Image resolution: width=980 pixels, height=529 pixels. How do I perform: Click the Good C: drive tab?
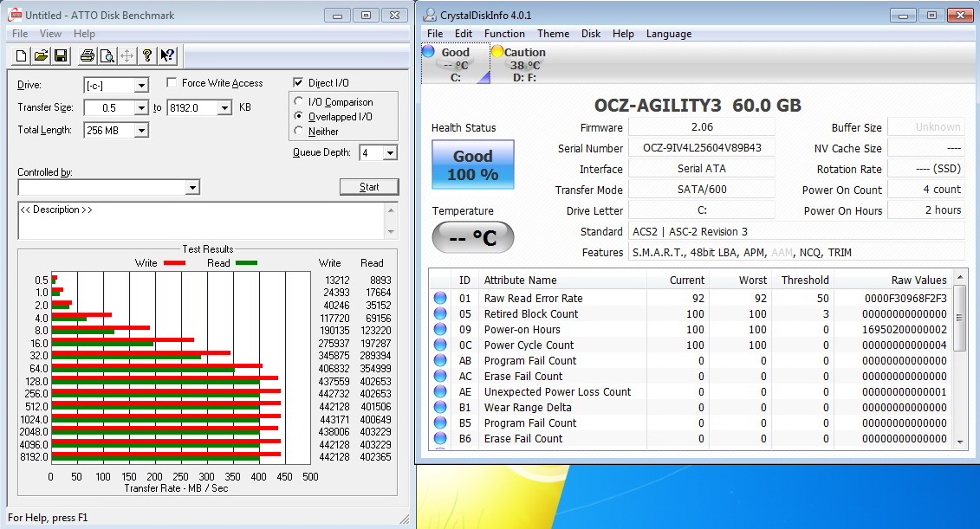click(455, 64)
